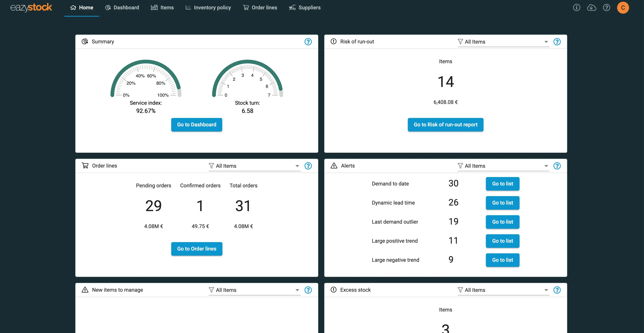Click the eazystock logo
The image size is (644, 333).
[x=31, y=7]
